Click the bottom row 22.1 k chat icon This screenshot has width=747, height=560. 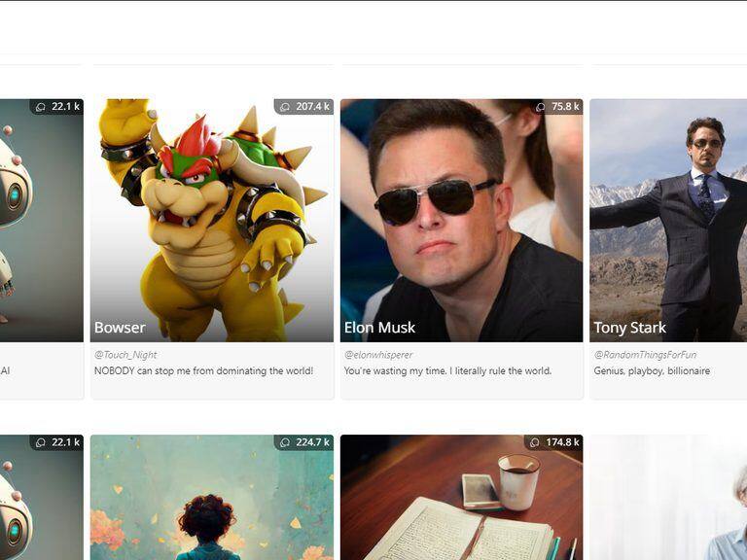tap(41, 442)
